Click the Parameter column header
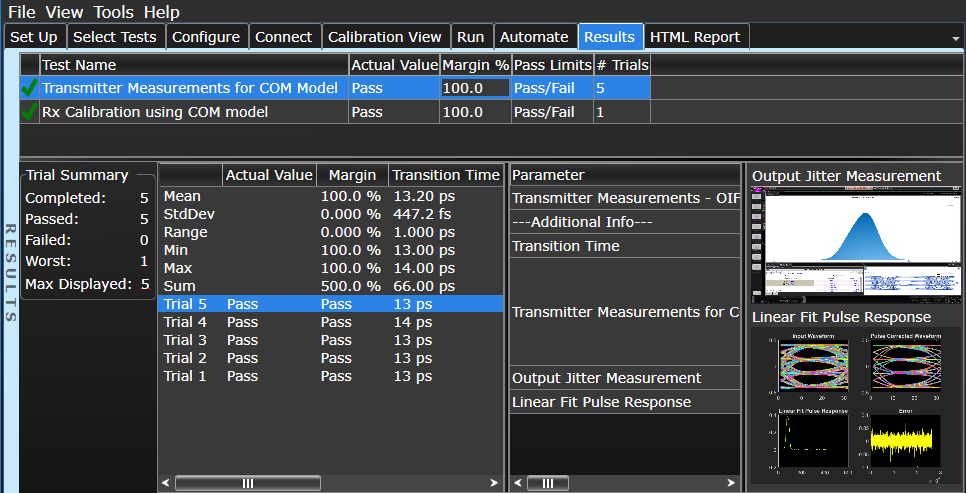The height and width of the screenshot is (493, 966). click(x=625, y=175)
